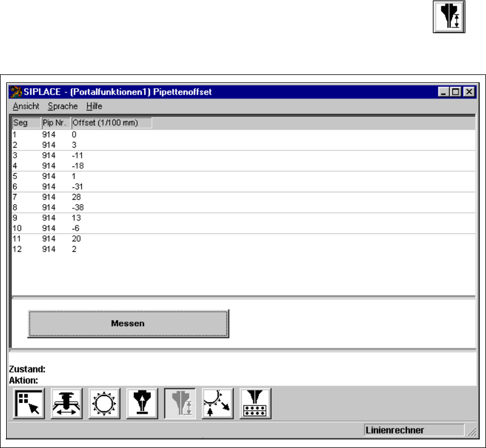
Task: Click the Pip Nr. column header
Action: (56, 123)
